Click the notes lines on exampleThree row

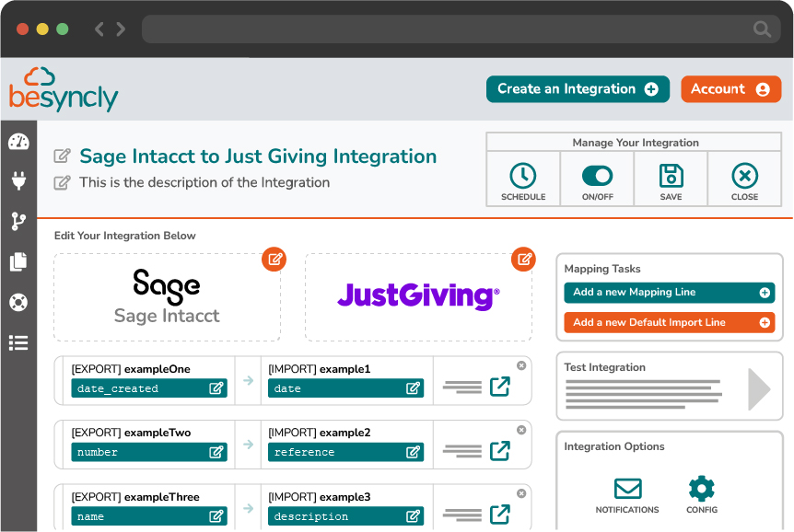tap(461, 515)
